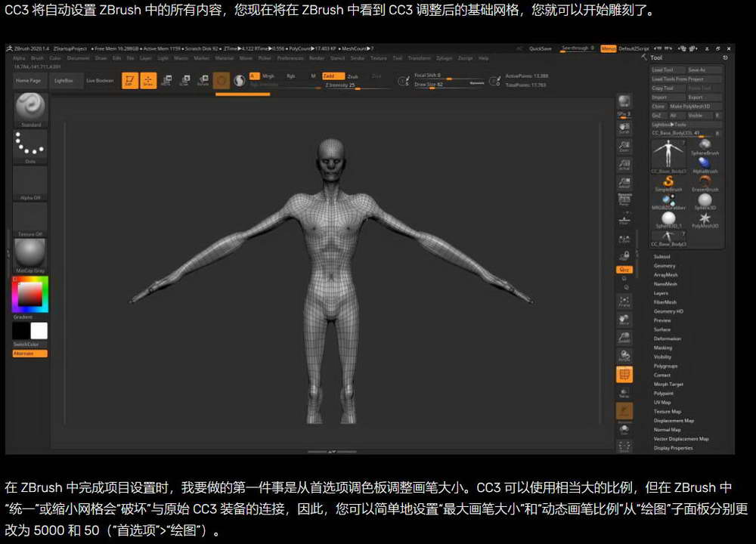756x544 pixels.
Task: Expand the Subtool section
Action: pos(662,257)
